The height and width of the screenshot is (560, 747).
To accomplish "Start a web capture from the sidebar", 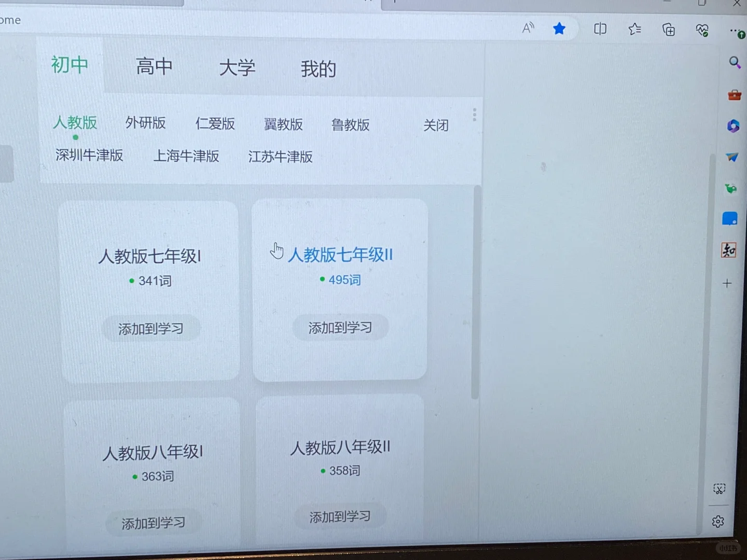I will (719, 488).
